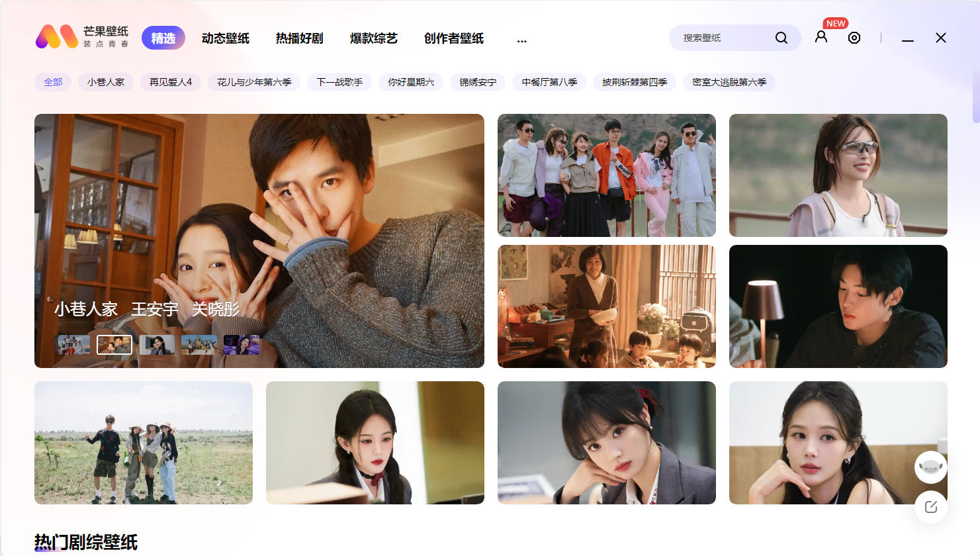This screenshot has width=980, height=556.
Task: Open the robot assistant floating button
Action: (x=931, y=467)
